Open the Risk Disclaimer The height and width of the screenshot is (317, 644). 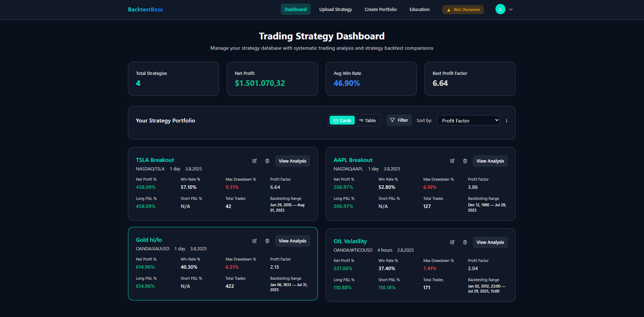coord(463,10)
